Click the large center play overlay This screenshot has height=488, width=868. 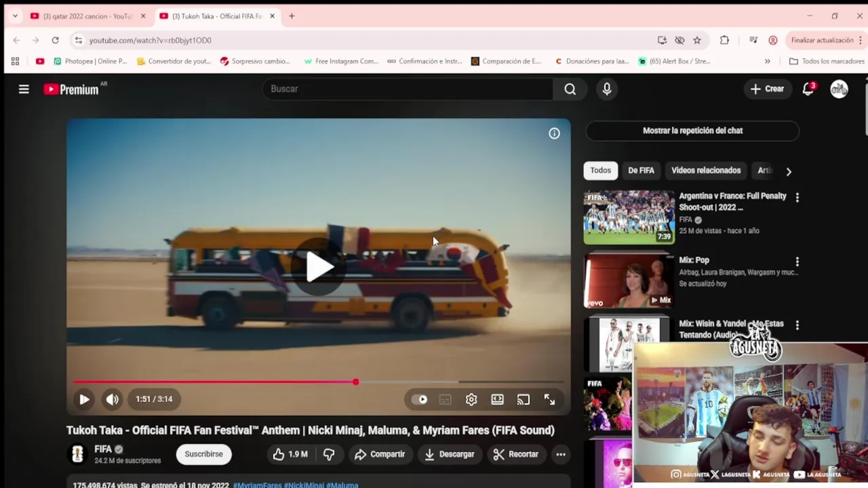[319, 266]
